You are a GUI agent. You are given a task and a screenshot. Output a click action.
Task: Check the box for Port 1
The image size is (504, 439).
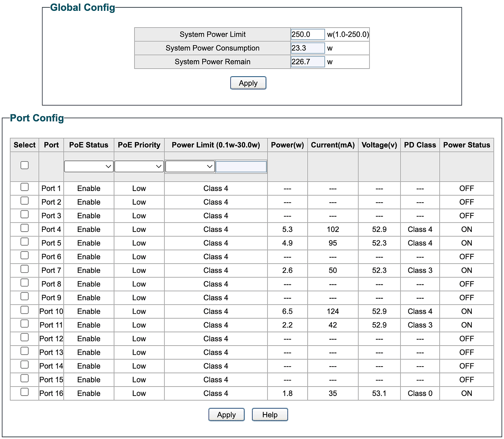click(24, 187)
